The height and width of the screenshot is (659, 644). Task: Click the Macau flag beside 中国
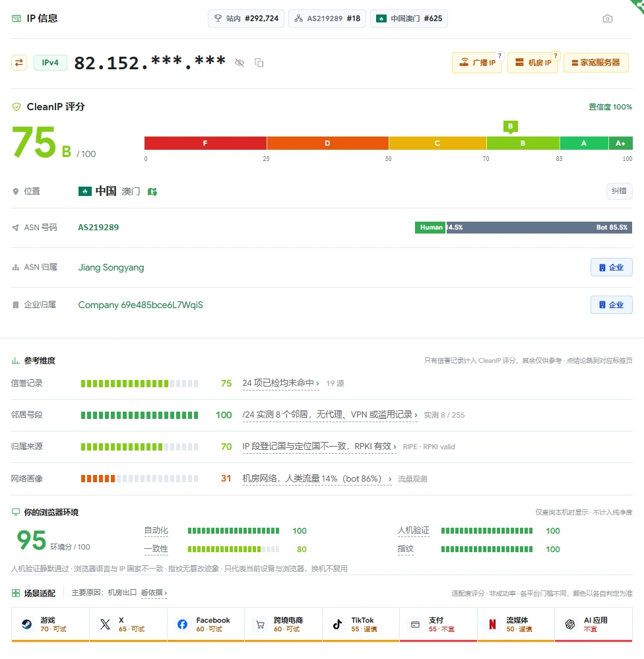tap(85, 192)
